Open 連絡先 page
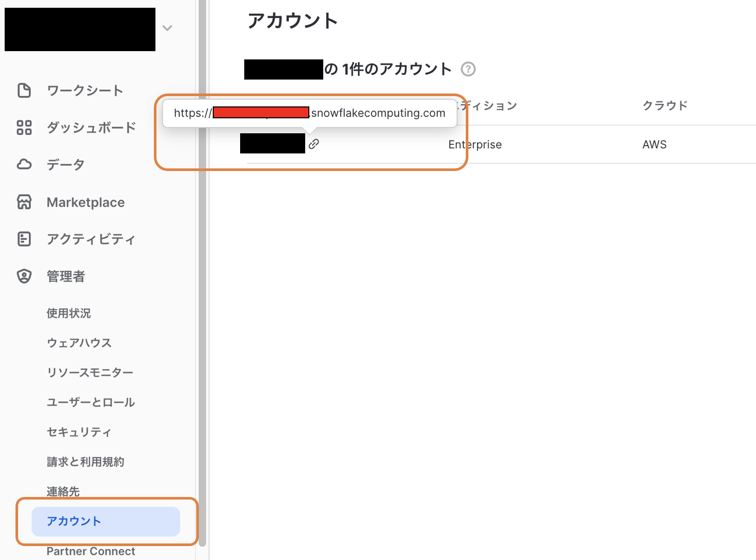Image resolution: width=756 pixels, height=560 pixels. 63,491
